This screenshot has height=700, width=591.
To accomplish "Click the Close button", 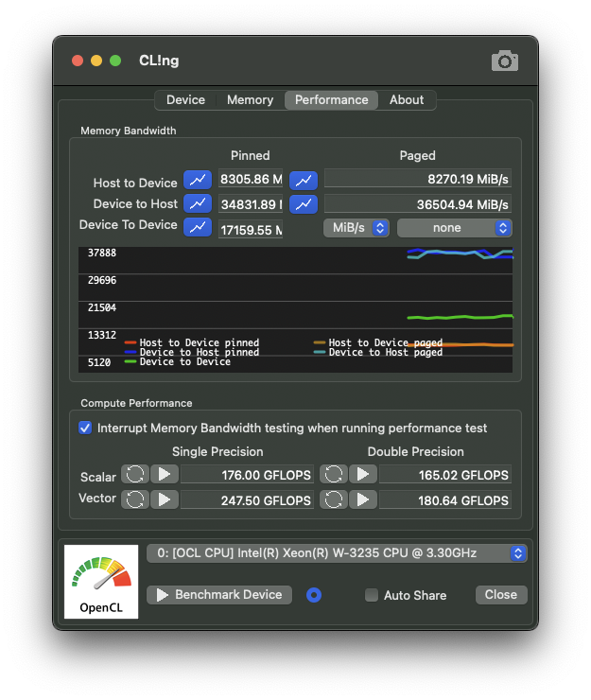I will click(500, 595).
